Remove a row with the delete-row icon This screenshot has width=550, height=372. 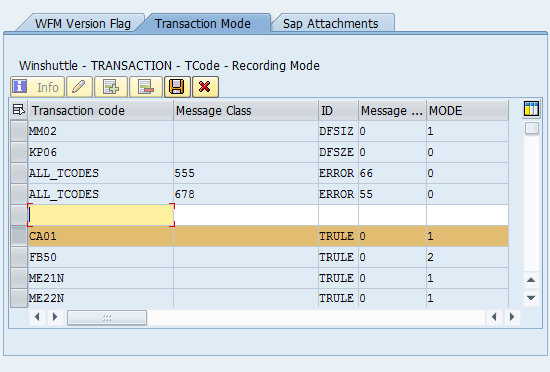tap(146, 87)
